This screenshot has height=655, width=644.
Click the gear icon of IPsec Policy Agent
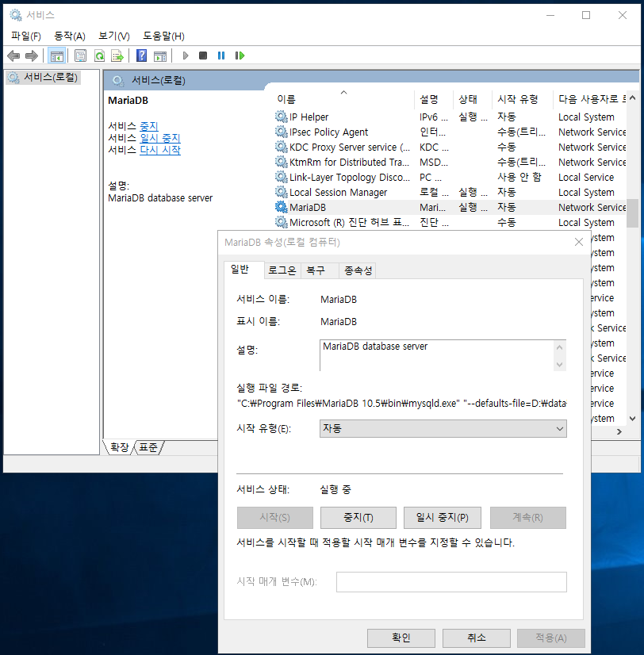(281, 132)
